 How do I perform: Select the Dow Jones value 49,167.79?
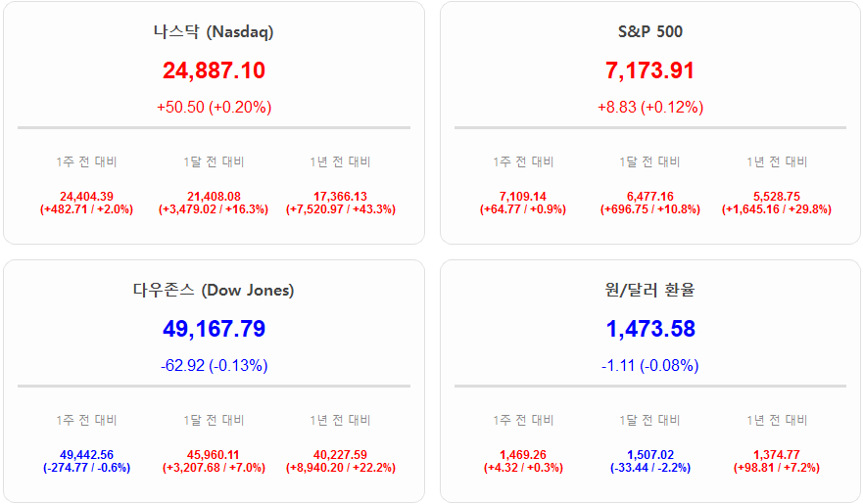[x=214, y=329]
